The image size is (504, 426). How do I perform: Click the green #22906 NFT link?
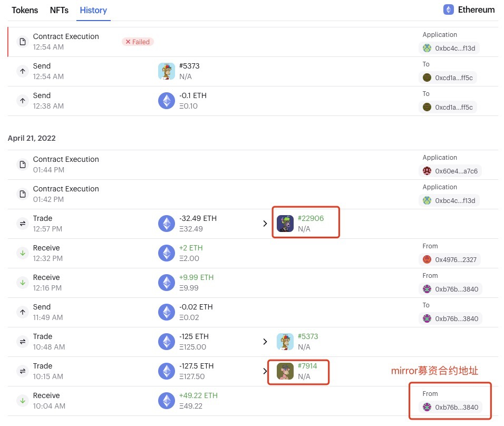(x=311, y=218)
